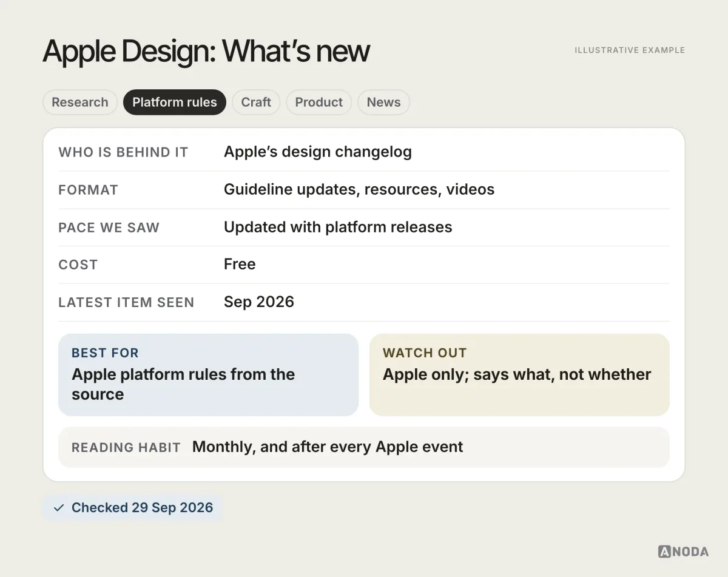Click the checkmark icon beside Checked date
Screen dimensions: 728x577
(59, 508)
